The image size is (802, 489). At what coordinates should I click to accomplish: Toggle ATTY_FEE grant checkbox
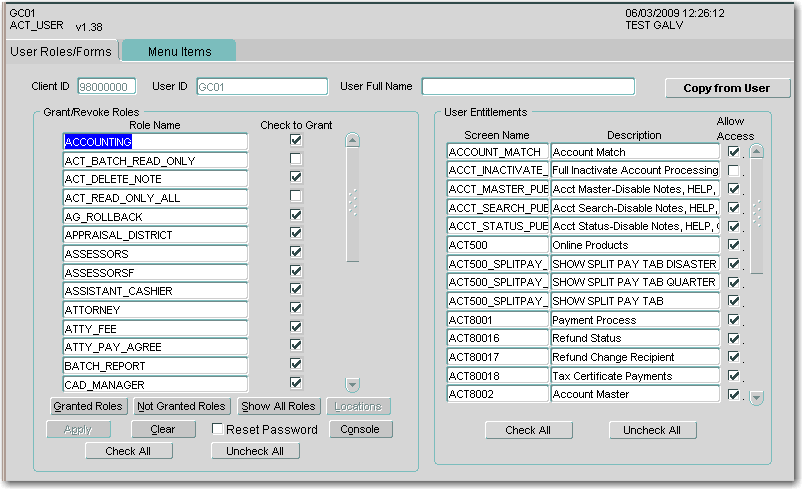[296, 327]
